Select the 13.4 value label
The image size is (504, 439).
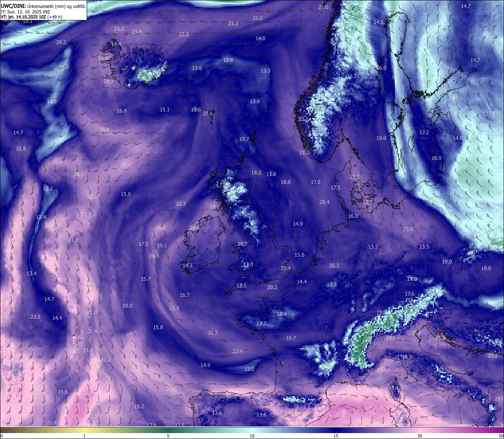click(x=31, y=274)
